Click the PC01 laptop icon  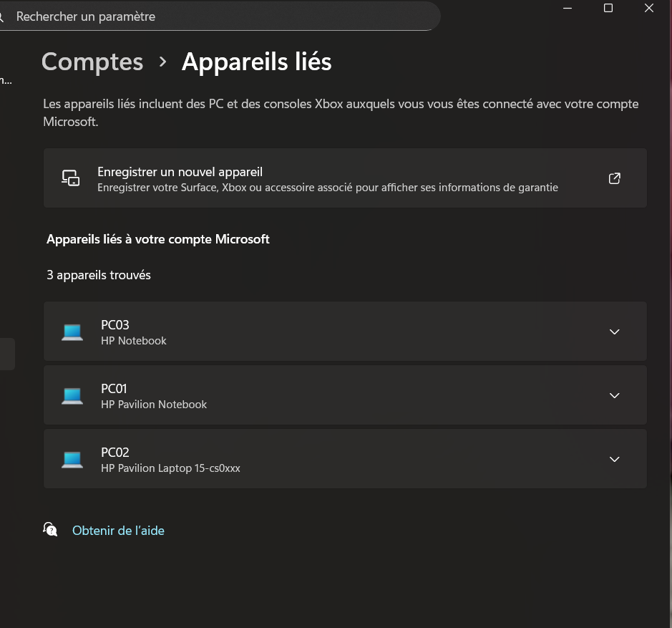click(x=72, y=395)
